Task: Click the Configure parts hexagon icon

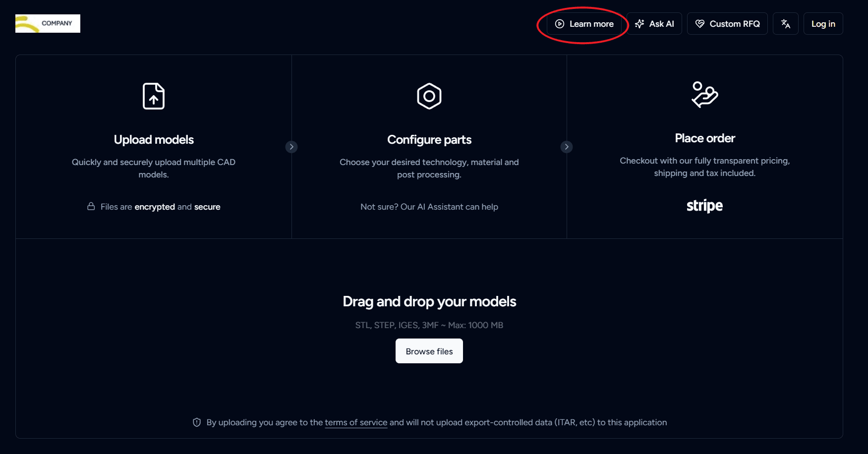Action: [x=429, y=96]
